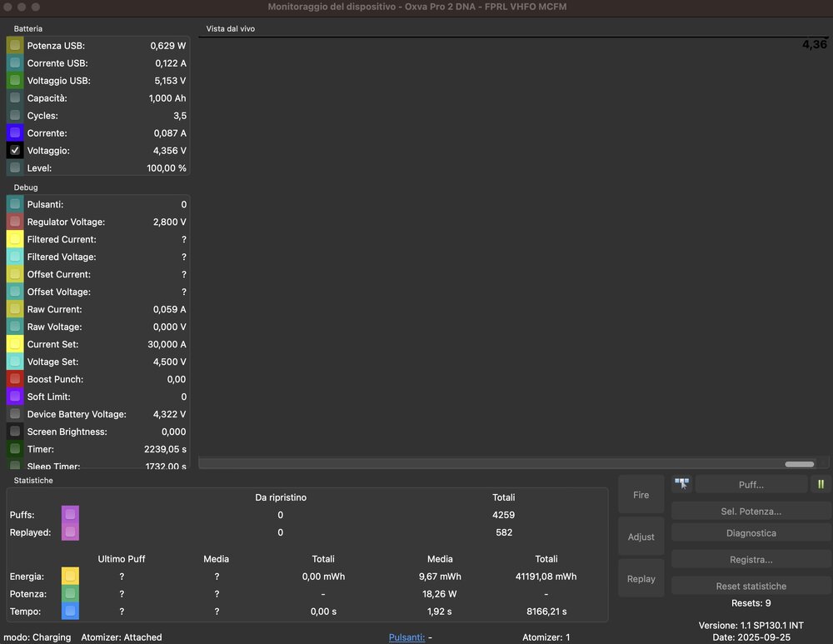833x644 pixels.
Task: Open the Registra... recording options
Action: click(x=751, y=559)
